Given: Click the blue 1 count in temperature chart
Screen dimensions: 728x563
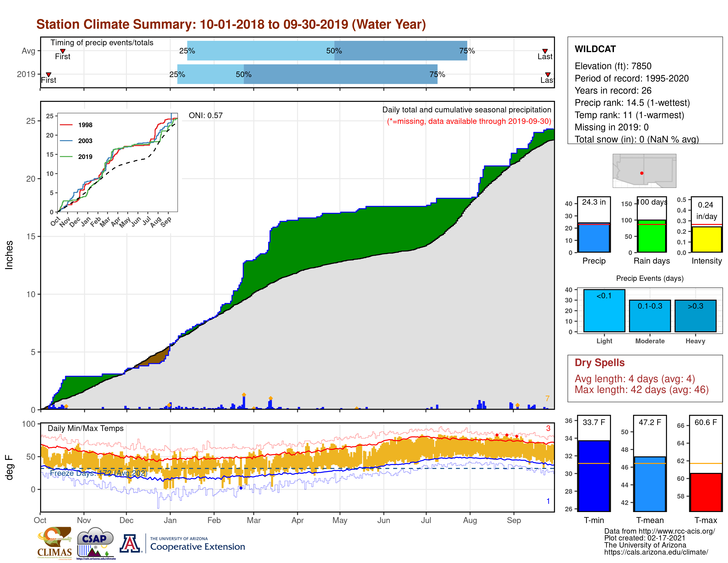Looking at the screenshot, I should [x=548, y=501].
